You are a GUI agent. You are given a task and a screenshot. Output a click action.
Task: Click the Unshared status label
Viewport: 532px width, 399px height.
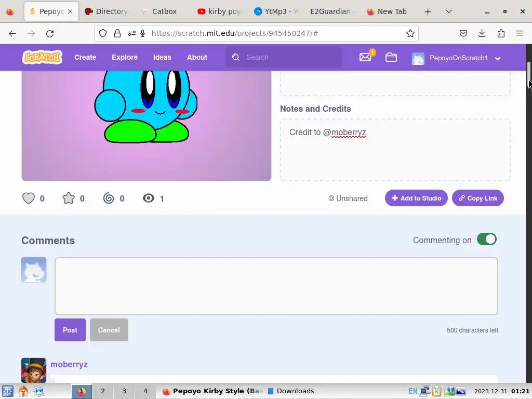pyautogui.click(x=348, y=198)
